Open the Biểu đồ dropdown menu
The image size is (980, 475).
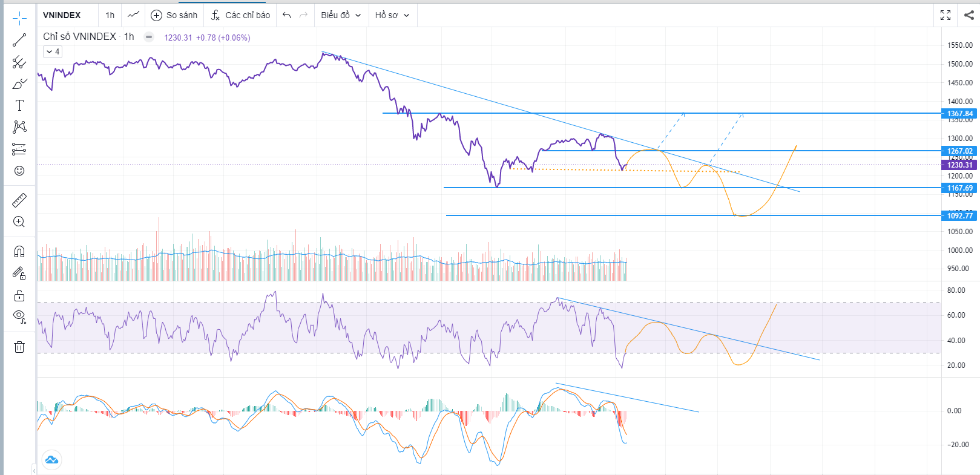click(x=341, y=15)
